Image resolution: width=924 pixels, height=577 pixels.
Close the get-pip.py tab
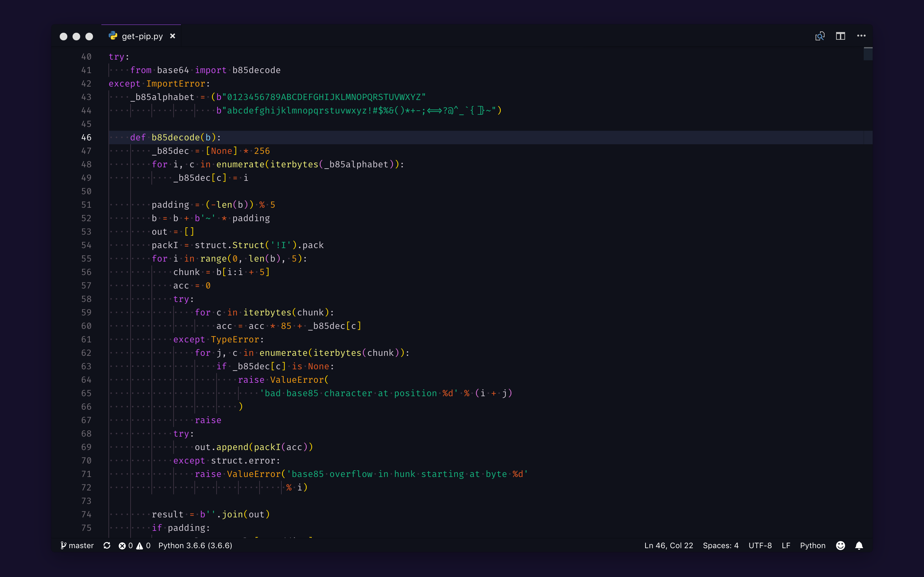coord(173,36)
